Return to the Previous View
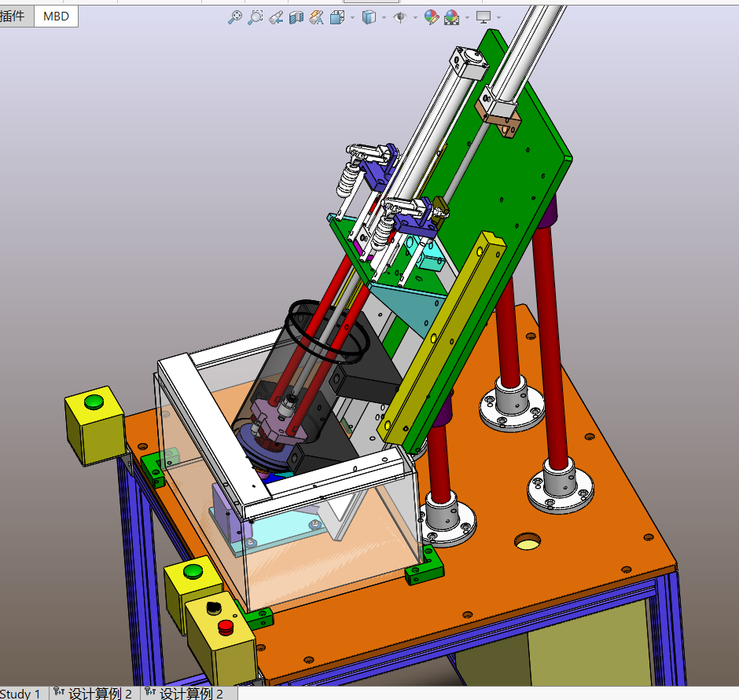Viewport: 739px width, 700px height. [276, 17]
